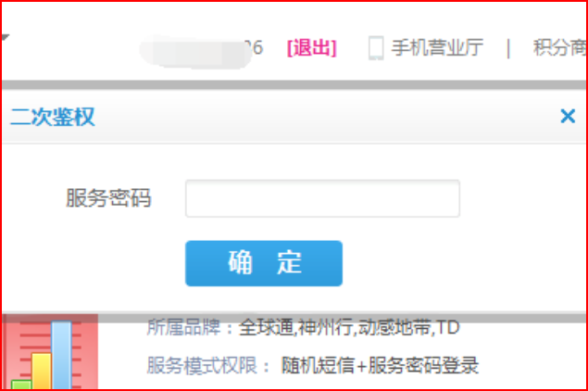Screen dimensions: 588x391
Task: Click empty area of dialog header bar
Action: (x=326, y=117)
